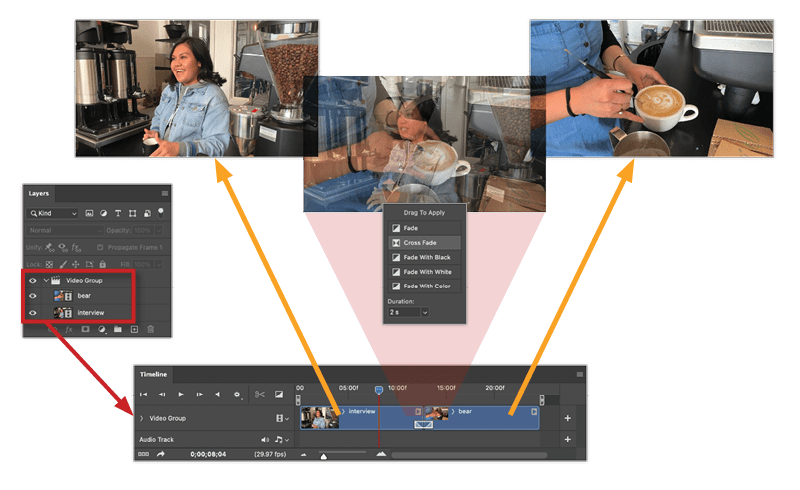Click the Unify layer style icon
This screenshot has width=800, height=490.
76,248
